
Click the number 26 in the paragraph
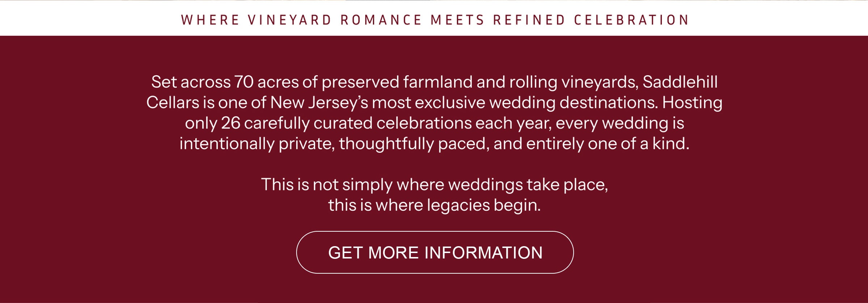click(231, 123)
